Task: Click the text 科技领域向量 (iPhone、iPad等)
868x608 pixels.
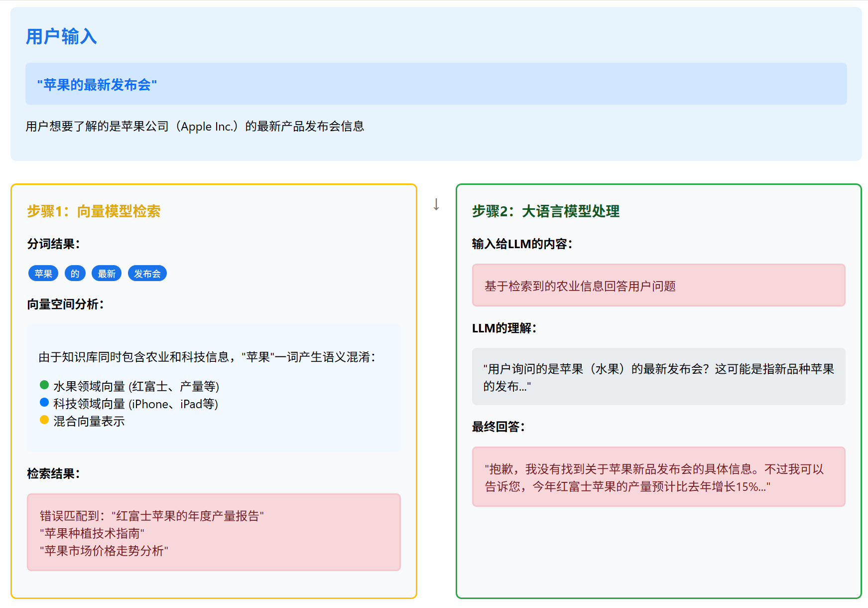Action: 136,404
